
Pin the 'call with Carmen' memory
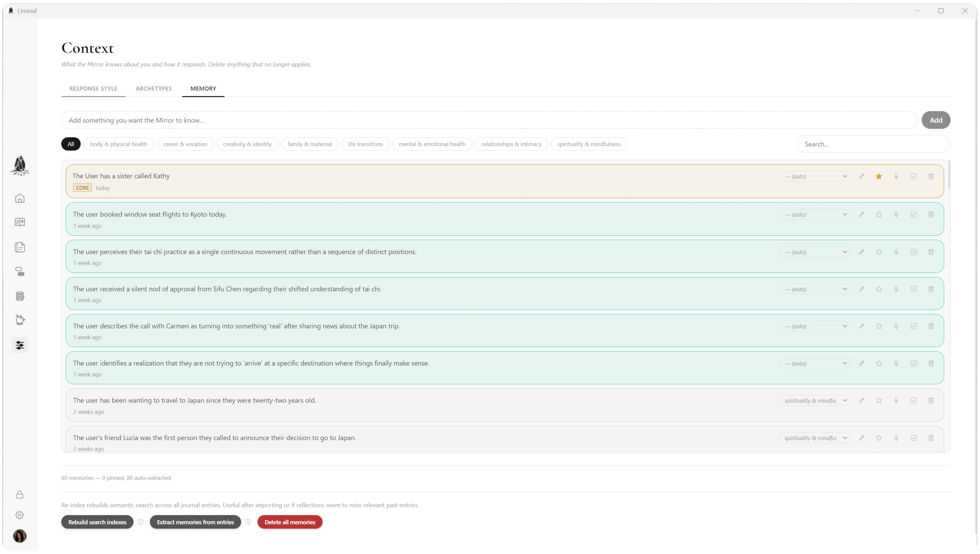(896, 326)
